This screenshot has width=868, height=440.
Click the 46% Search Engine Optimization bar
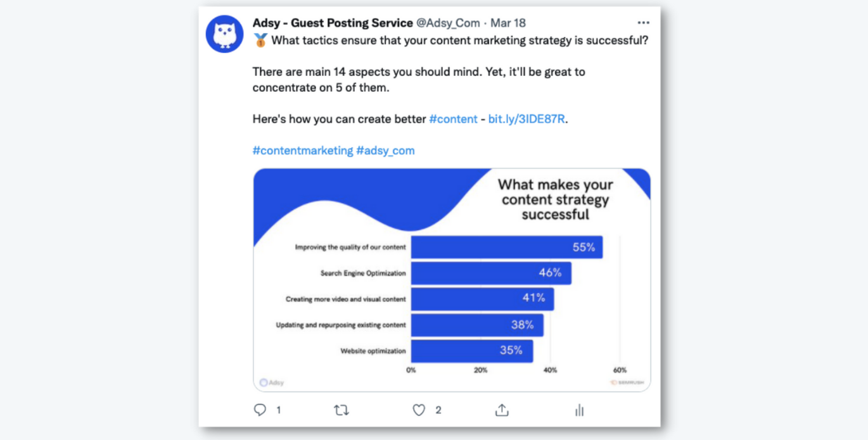coord(490,273)
